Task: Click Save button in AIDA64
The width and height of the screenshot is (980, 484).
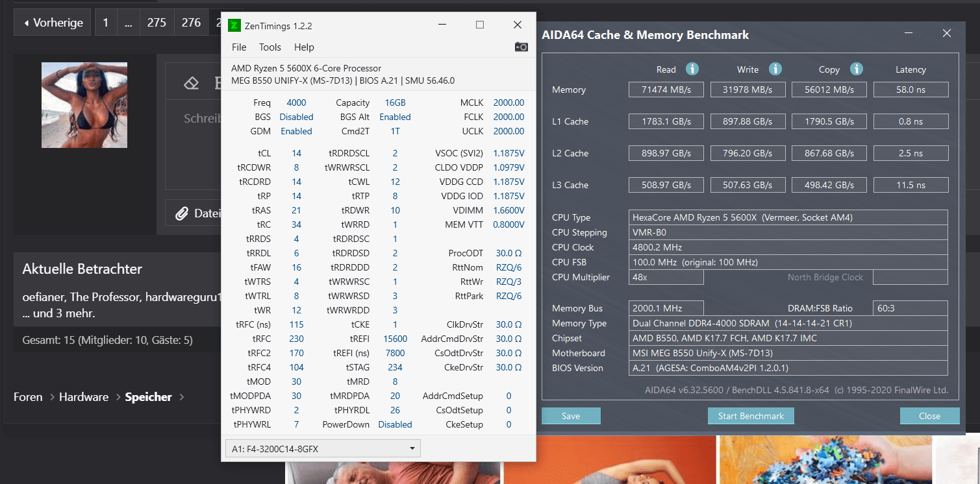Action: (x=571, y=416)
